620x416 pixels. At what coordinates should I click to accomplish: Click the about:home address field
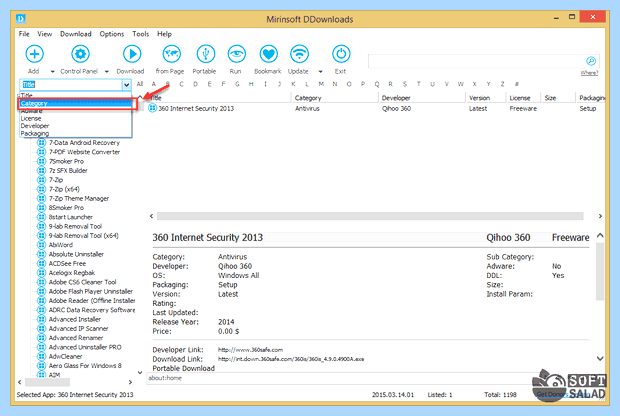340,378
